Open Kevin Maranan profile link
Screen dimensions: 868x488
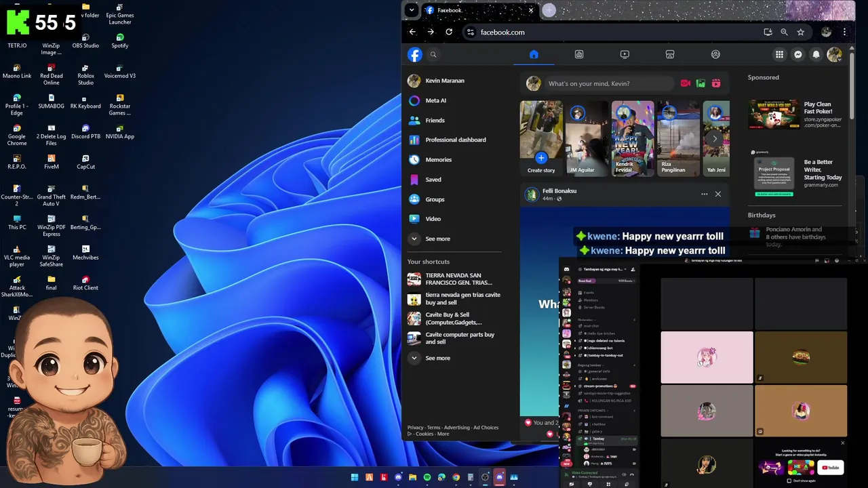[454, 81]
